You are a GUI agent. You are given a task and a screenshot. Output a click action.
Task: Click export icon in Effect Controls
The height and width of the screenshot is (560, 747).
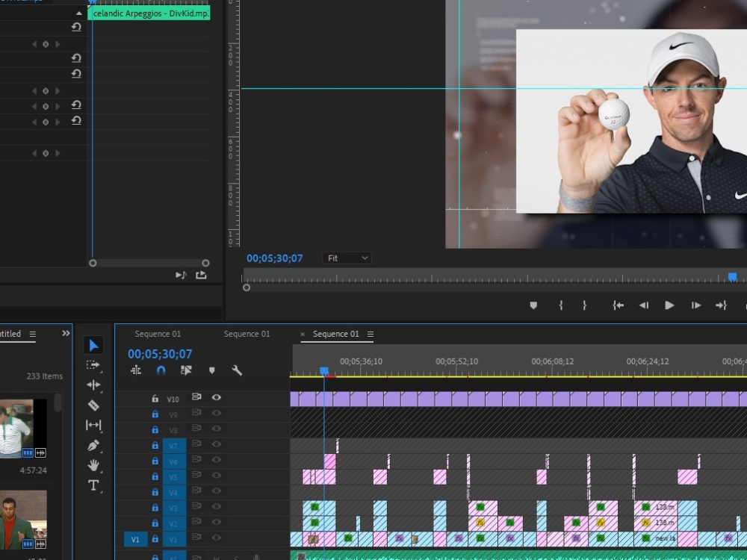[x=201, y=275]
